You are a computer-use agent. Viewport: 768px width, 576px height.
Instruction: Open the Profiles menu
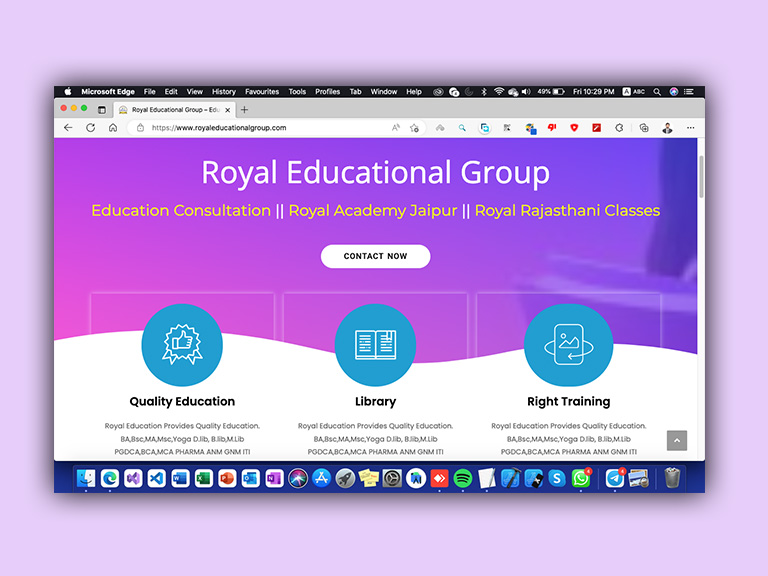point(328,92)
